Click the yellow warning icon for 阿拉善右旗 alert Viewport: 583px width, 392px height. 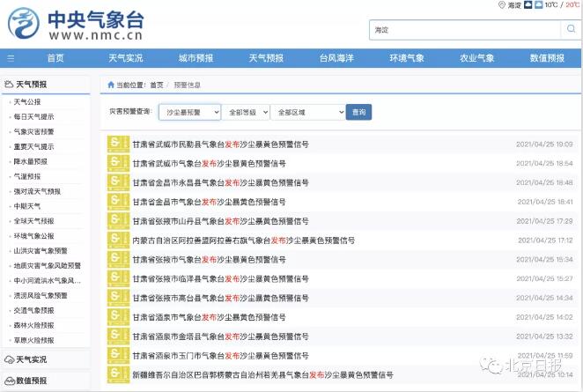point(118,240)
